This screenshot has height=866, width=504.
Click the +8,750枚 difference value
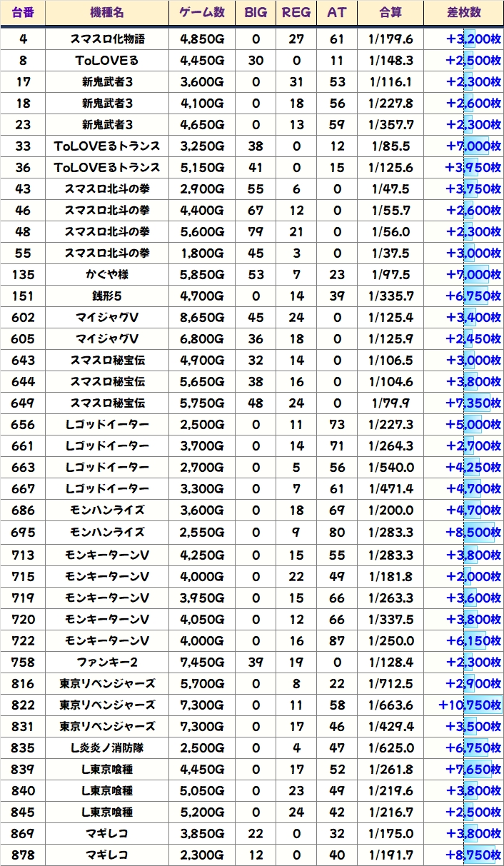473,855
